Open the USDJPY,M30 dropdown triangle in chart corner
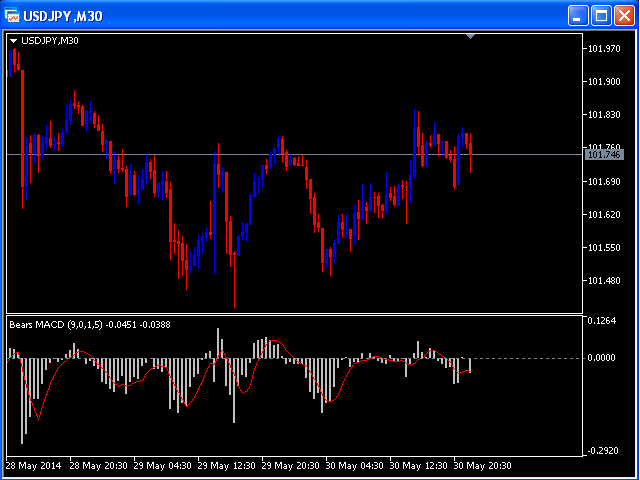This screenshot has height=480, width=640. coord(14,41)
